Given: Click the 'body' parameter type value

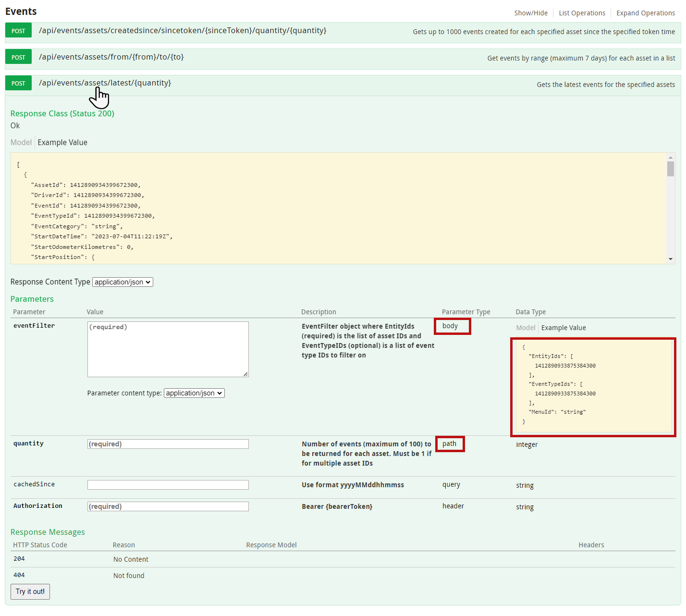Looking at the screenshot, I should tap(450, 326).
